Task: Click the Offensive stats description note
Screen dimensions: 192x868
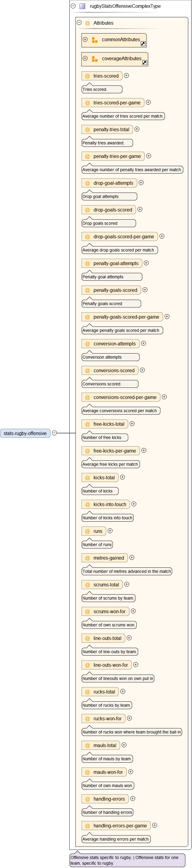Action: click(x=127, y=860)
